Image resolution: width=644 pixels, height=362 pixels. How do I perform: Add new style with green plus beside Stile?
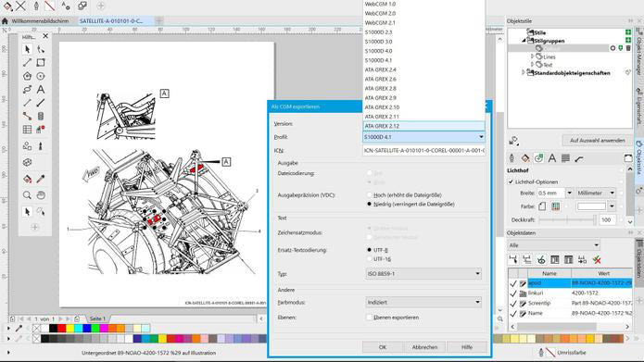click(628, 32)
